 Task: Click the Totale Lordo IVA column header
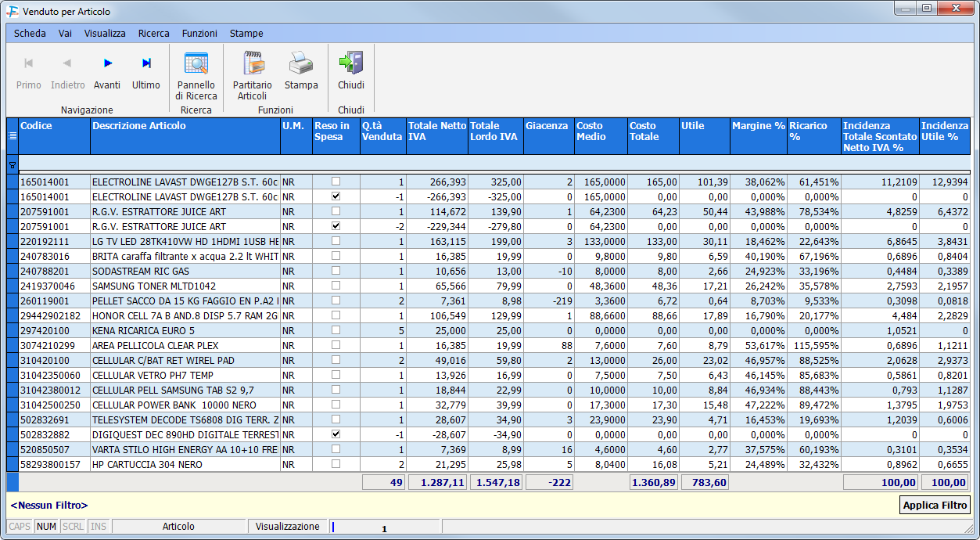496,136
